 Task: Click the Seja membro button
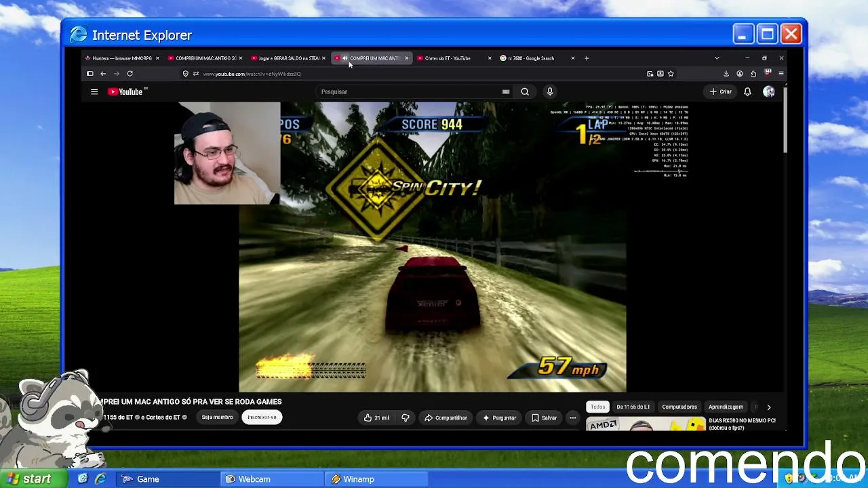(217, 418)
